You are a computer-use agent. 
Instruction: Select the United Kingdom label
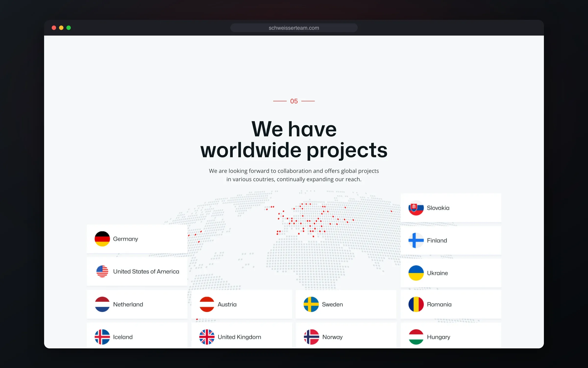click(x=239, y=337)
